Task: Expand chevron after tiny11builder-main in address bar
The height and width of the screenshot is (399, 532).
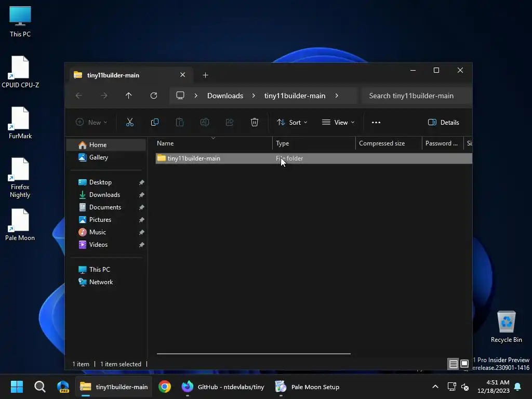Action: [337, 96]
